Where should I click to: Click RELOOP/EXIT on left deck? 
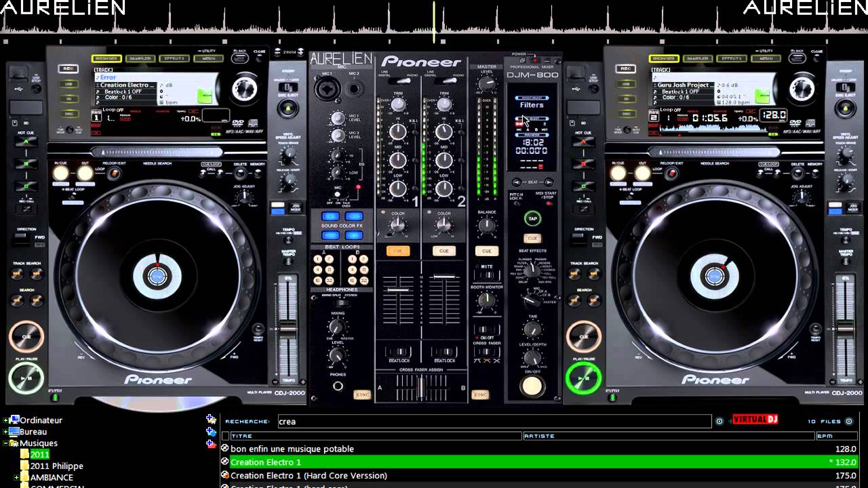[113, 174]
